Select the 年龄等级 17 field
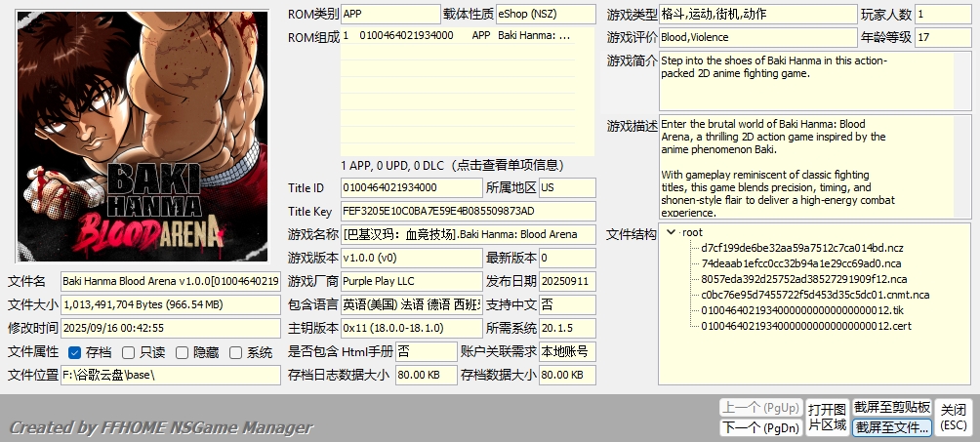Image resolution: width=980 pixels, height=442 pixels. [x=944, y=37]
